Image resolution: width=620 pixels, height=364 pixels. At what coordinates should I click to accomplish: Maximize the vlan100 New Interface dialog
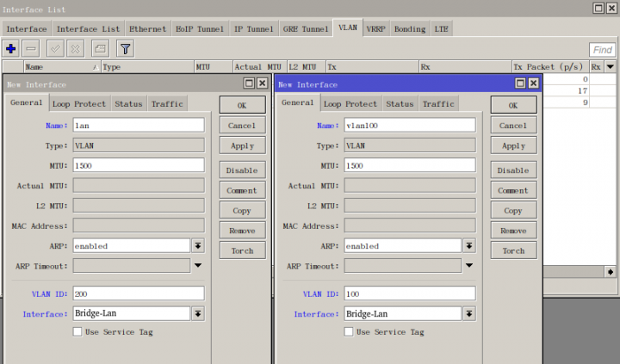pos(520,83)
